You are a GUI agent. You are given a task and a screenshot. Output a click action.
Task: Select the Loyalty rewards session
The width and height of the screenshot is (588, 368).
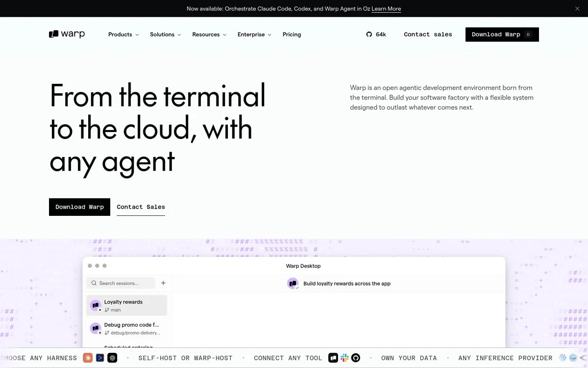pos(127,305)
